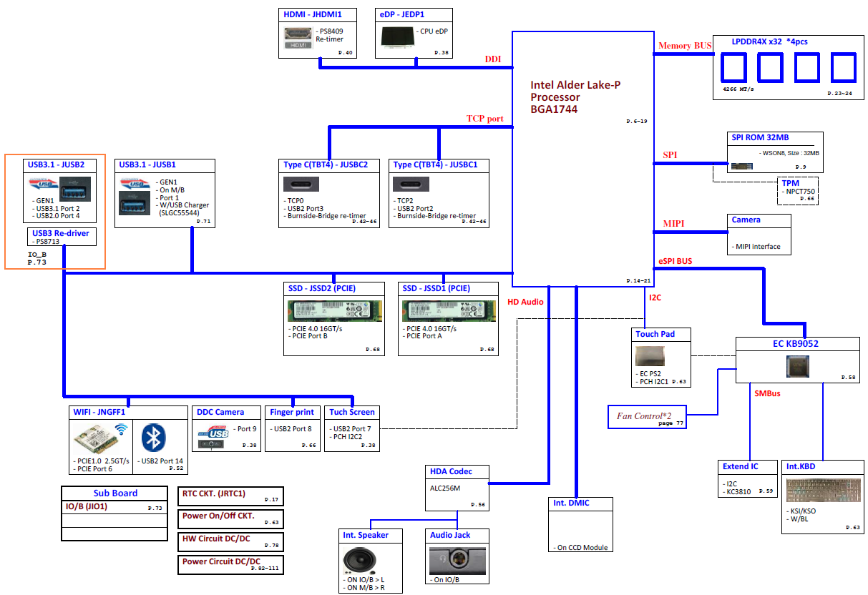The image size is (868, 595).
Task: Click the EC KB9052 chip image
Action: [797, 368]
